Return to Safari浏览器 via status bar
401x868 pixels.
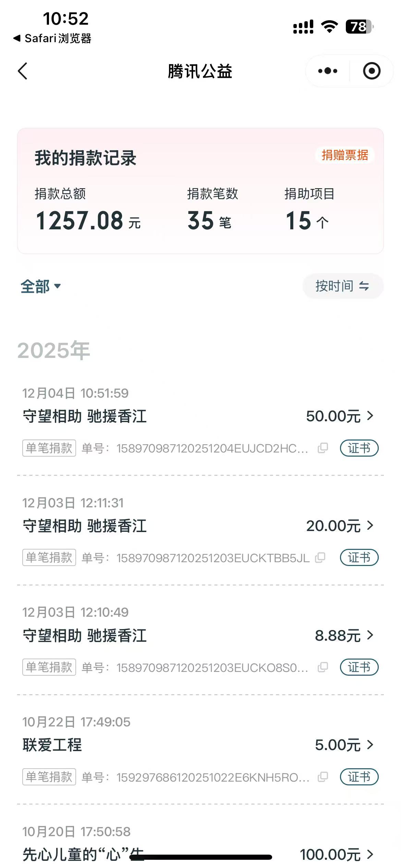(x=52, y=38)
